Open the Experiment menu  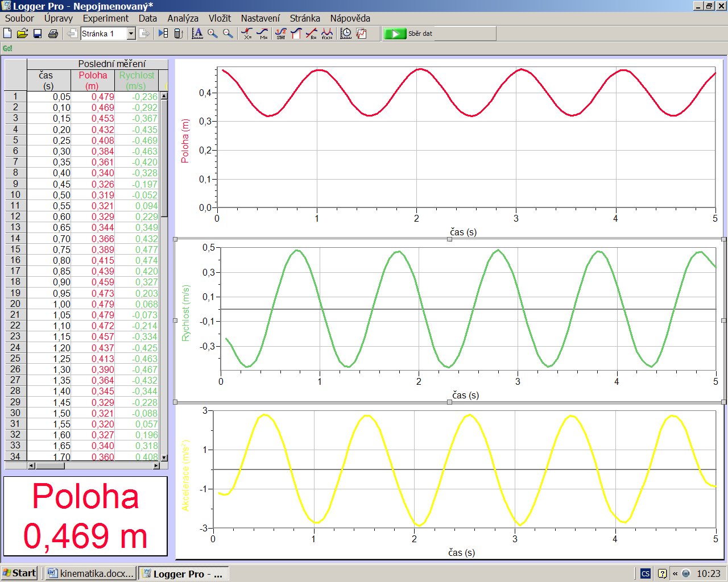(106, 18)
